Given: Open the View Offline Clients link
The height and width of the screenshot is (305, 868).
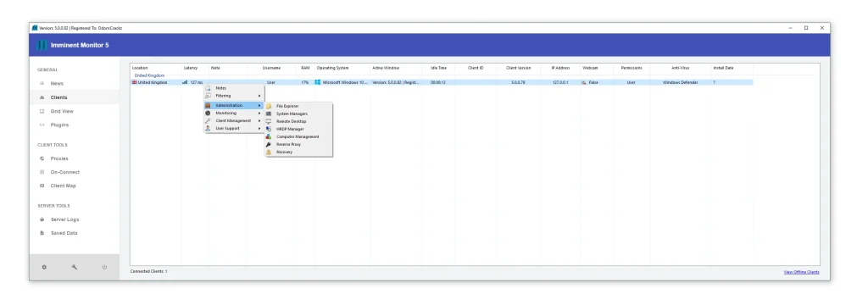Looking at the screenshot, I should coord(802,272).
